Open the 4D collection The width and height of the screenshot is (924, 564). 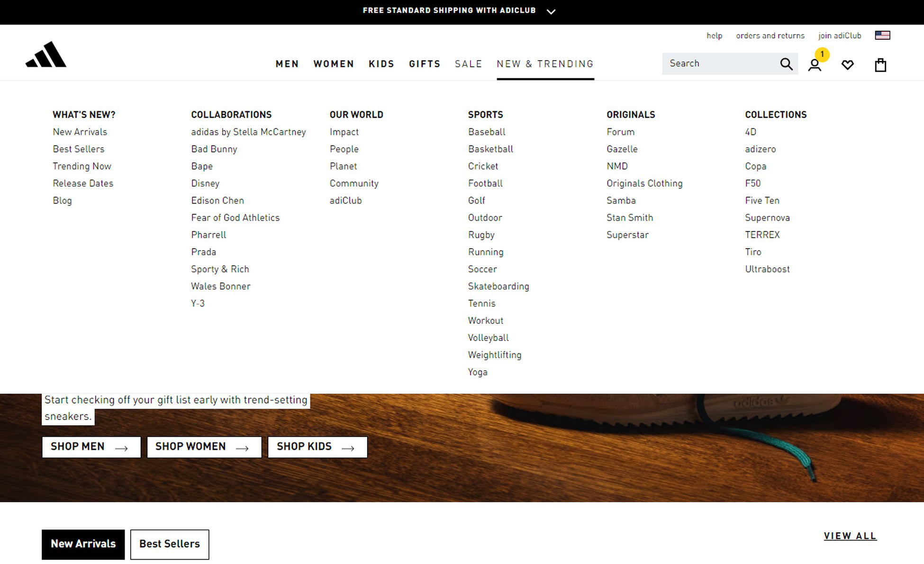click(x=751, y=132)
